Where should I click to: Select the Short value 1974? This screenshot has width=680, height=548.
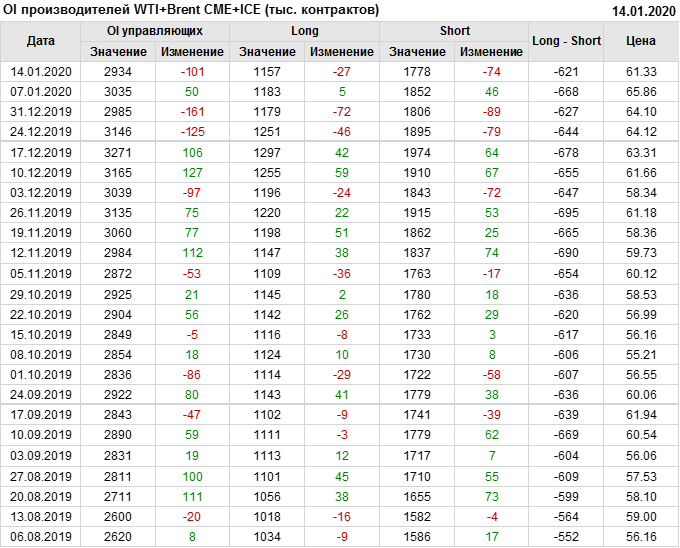click(x=418, y=153)
